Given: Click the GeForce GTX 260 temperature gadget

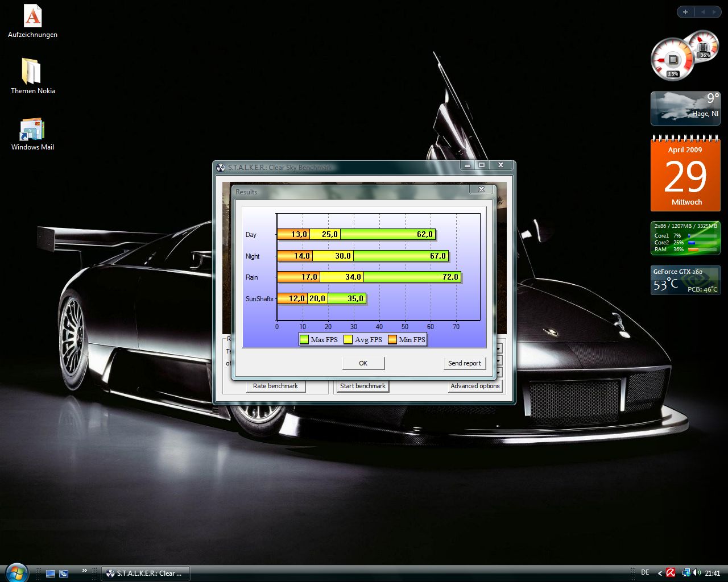Looking at the screenshot, I should [685, 280].
